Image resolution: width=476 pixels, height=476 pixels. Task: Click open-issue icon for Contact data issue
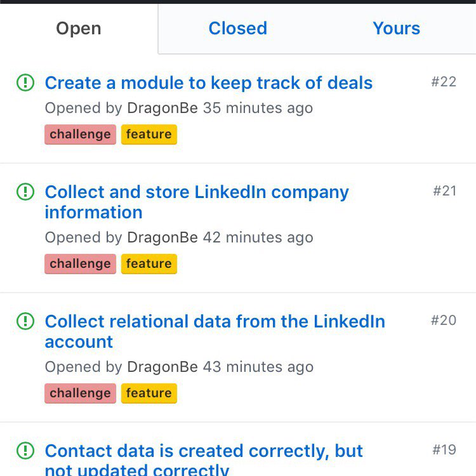(x=25, y=451)
